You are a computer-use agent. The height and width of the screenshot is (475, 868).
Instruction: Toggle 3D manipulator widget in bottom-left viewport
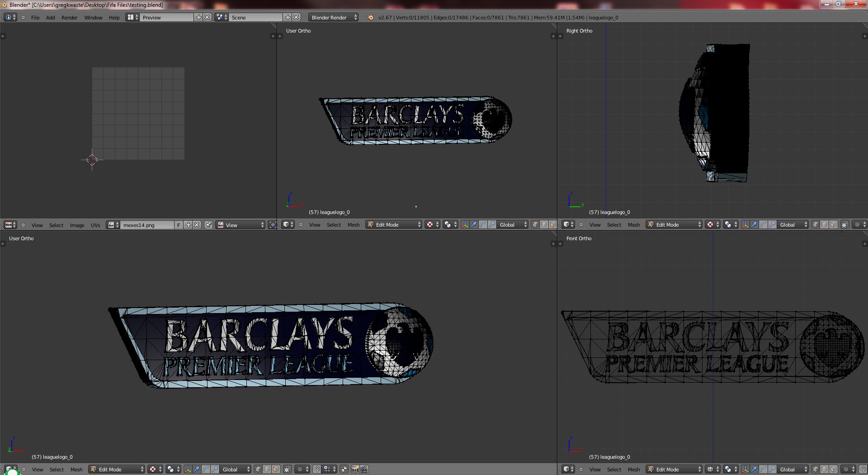click(188, 469)
